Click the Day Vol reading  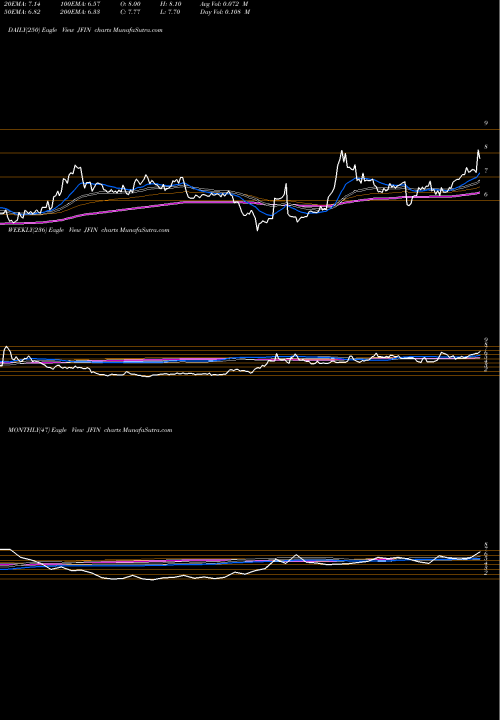click(225, 12)
